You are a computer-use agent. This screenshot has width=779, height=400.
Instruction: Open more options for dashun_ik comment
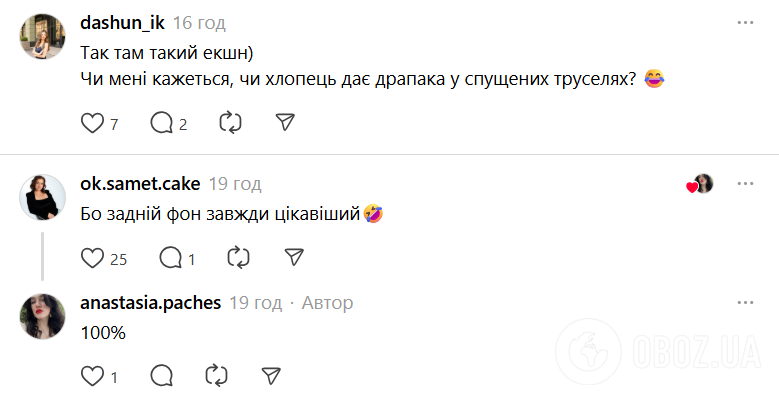coord(745,22)
